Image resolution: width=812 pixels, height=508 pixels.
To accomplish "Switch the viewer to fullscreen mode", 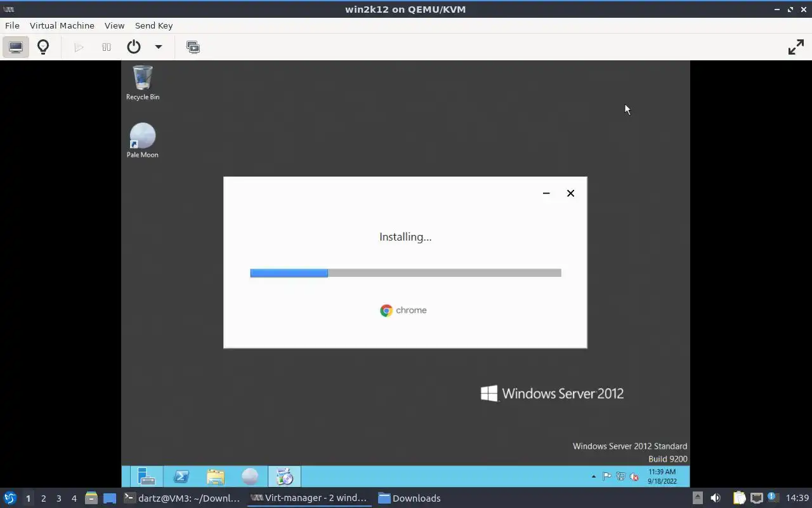I will [x=796, y=47].
